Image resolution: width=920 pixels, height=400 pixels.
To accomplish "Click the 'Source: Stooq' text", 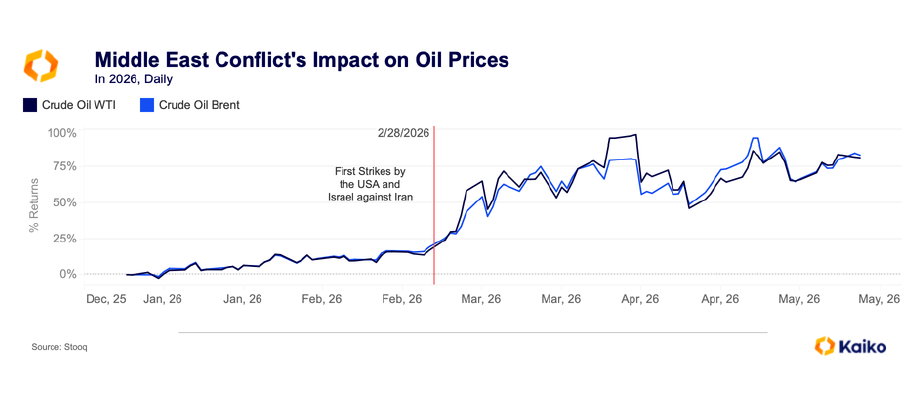I will pos(60,348).
